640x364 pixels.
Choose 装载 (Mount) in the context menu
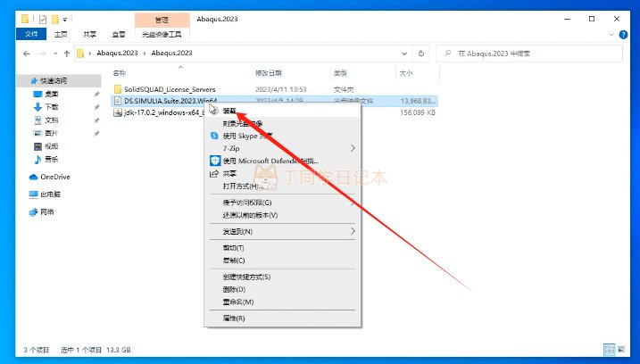coord(282,111)
